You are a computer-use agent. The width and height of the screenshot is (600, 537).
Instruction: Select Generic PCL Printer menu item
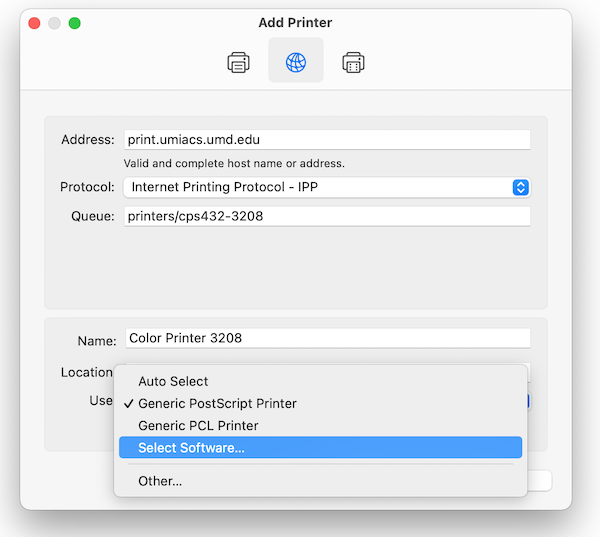198,425
